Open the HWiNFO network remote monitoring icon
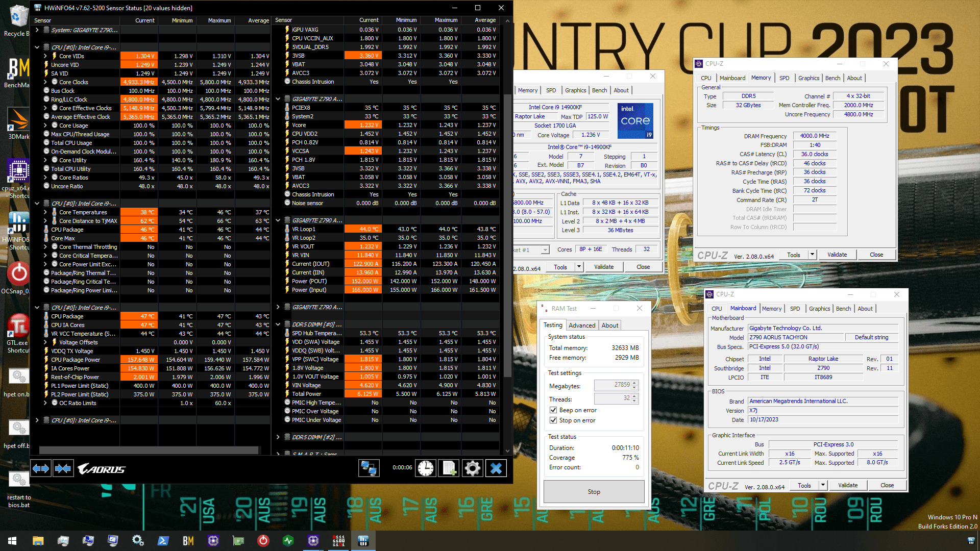This screenshot has width=980, height=551. pos(369,468)
